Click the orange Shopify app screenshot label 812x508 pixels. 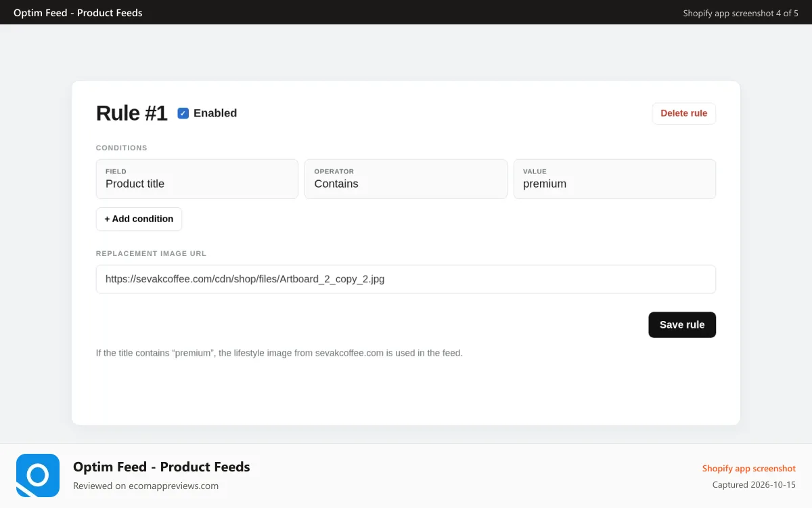(x=749, y=468)
